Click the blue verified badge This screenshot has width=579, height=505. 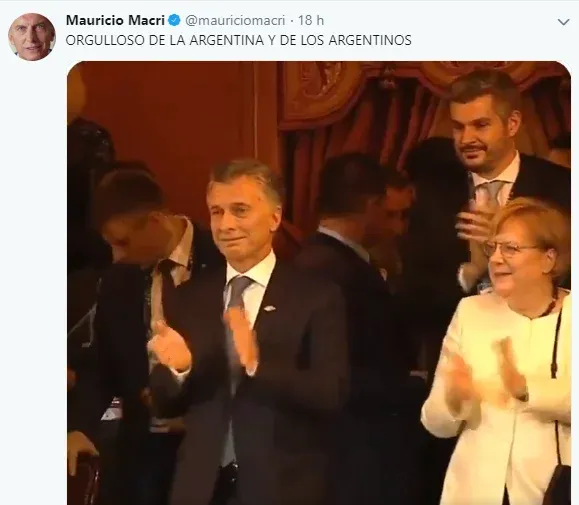tap(174, 21)
